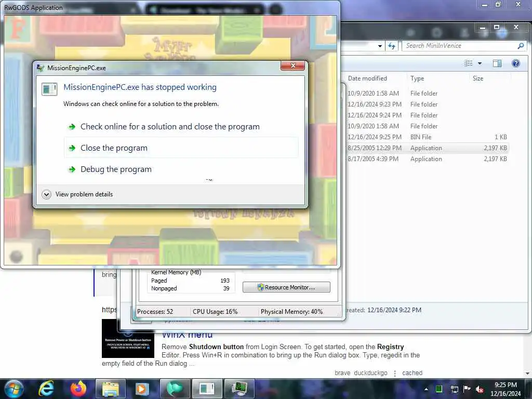Click the change view icon in Explorer

click(x=469, y=63)
